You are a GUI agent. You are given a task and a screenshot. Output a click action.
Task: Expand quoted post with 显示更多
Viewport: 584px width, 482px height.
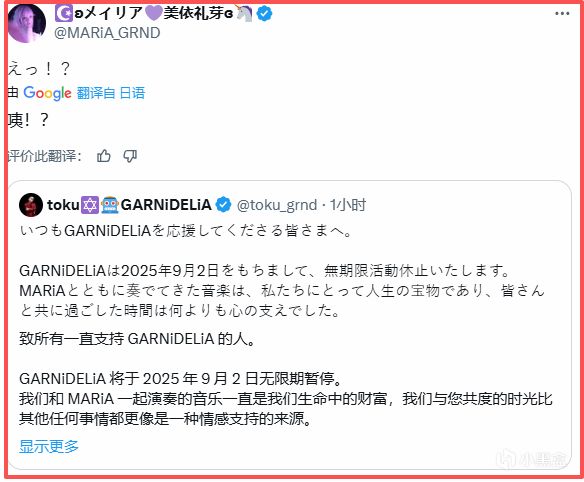(x=49, y=446)
